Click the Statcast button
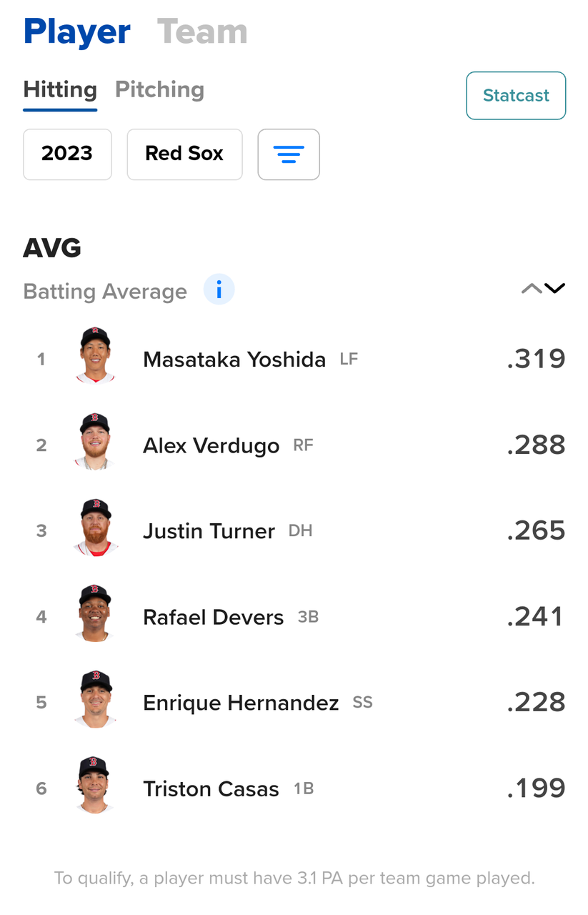This screenshot has width=588, height=915. pyautogui.click(x=516, y=96)
